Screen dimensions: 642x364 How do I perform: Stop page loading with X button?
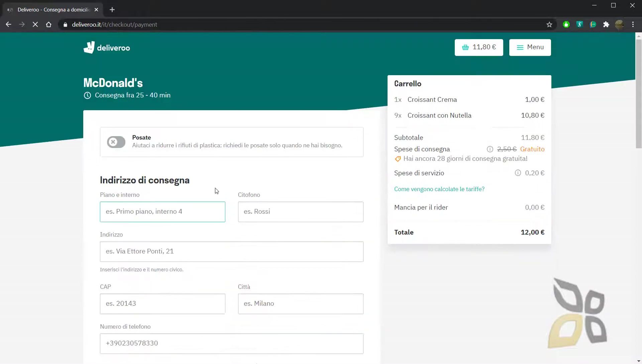coord(35,24)
